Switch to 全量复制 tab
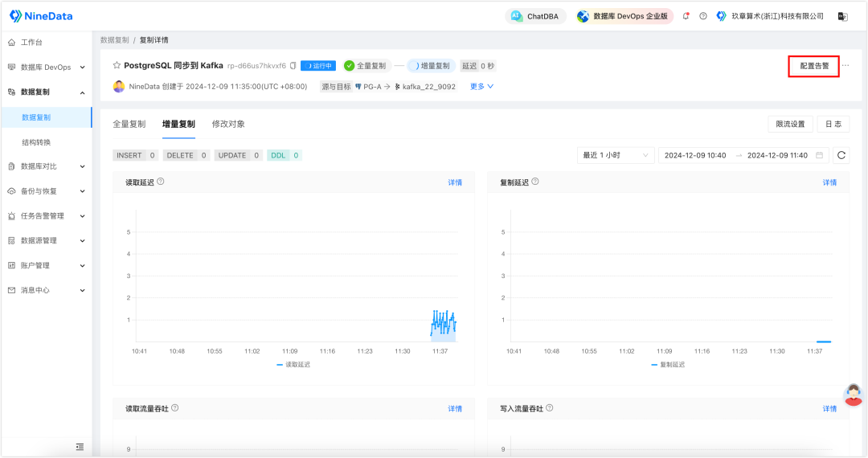The width and height of the screenshot is (868, 458). 129,124
